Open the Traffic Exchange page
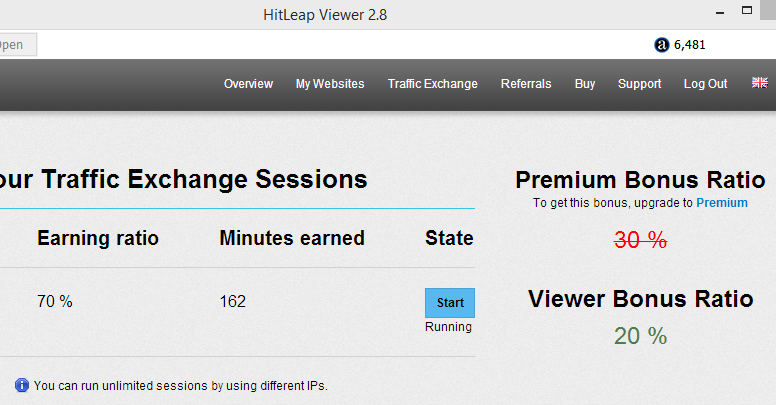This screenshot has height=405, width=776. [433, 84]
